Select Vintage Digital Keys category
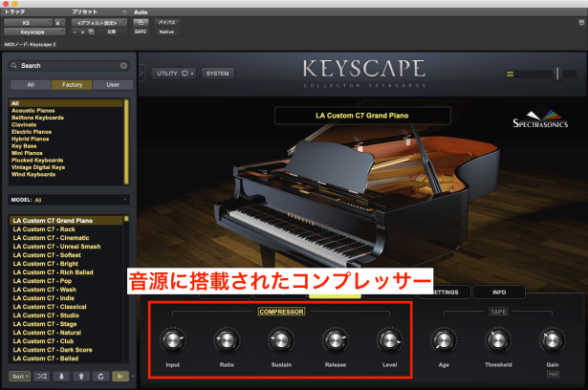Image resolution: width=588 pixels, height=390 pixels. pos(38,167)
